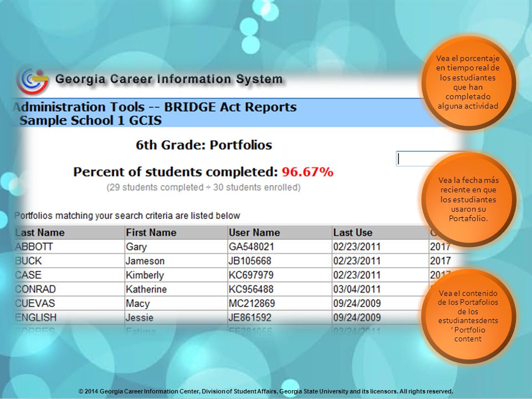This screenshot has height=399, width=532.
Task: Open user name GA548021
Action: click(x=252, y=247)
